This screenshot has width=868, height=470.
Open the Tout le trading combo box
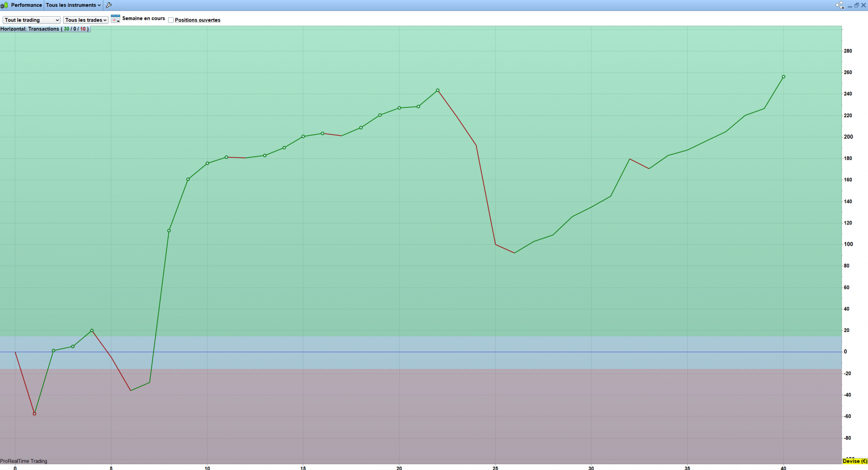[32, 20]
